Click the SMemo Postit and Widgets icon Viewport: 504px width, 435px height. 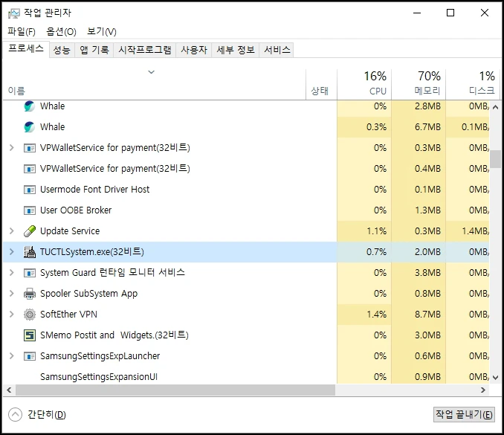pos(30,335)
